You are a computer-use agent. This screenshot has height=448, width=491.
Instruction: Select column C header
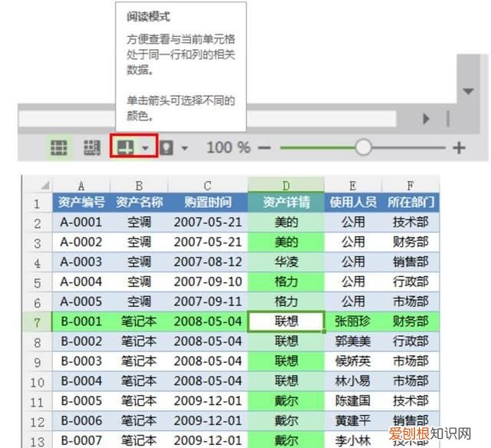coord(207,186)
